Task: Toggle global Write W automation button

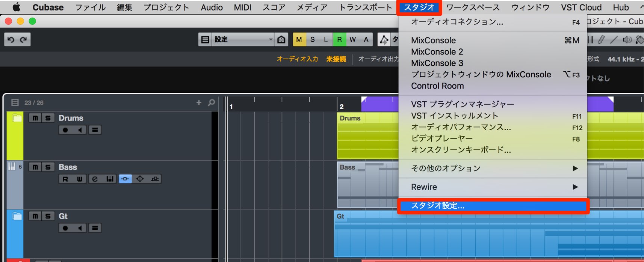Action: pyautogui.click(x=352, y=39)
